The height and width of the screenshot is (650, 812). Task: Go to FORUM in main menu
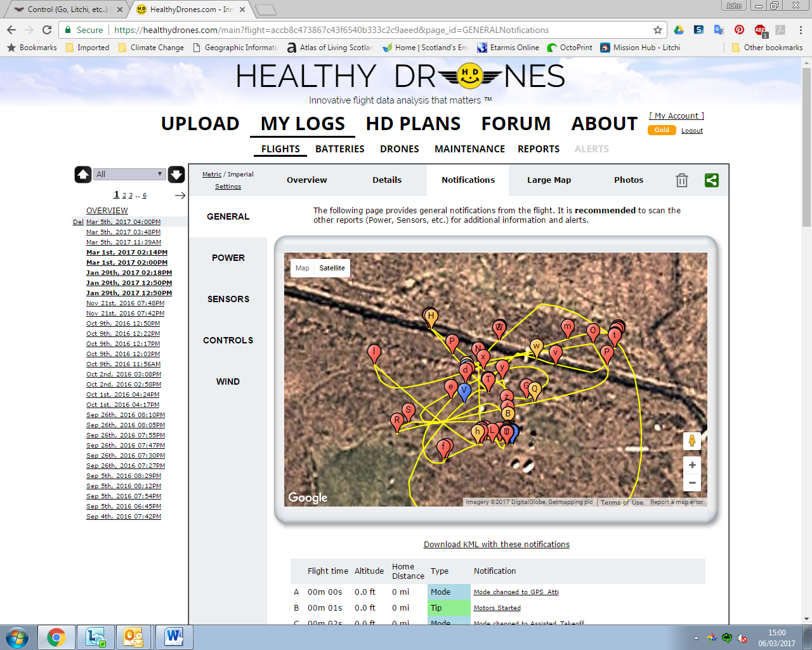(516, 124)
